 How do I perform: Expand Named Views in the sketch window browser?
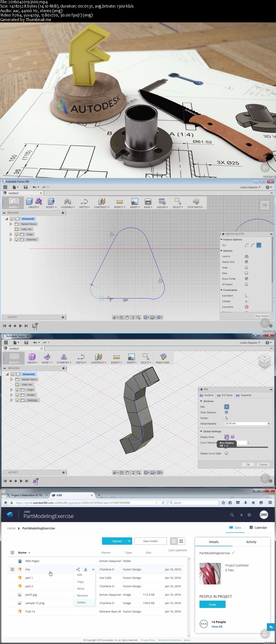coord(11,224)
